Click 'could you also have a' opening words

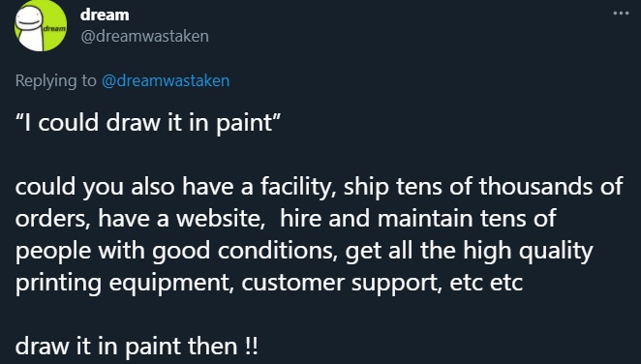tap(134, 186)
